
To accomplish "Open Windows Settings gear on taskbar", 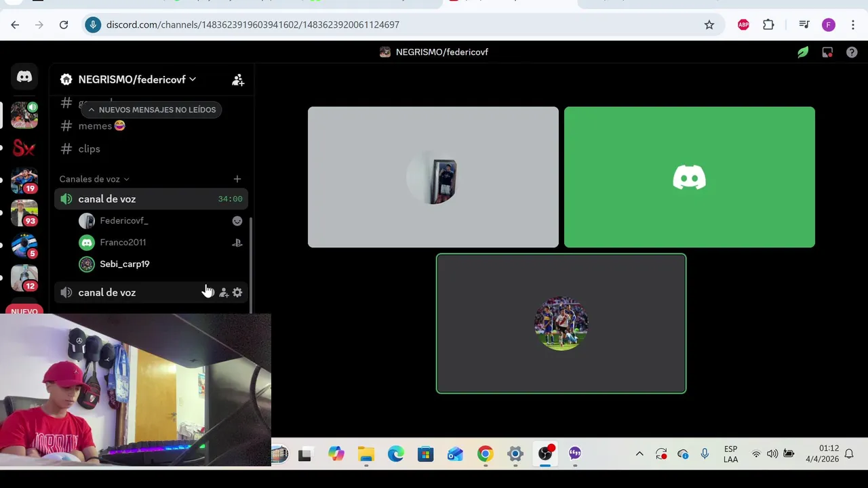I will [x=515, y=454].
